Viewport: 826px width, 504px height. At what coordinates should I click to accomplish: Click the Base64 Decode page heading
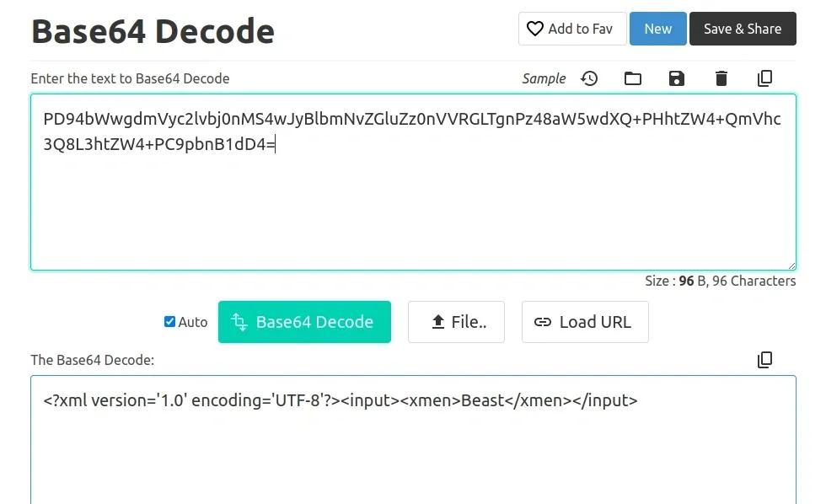(x=153, y=31)
